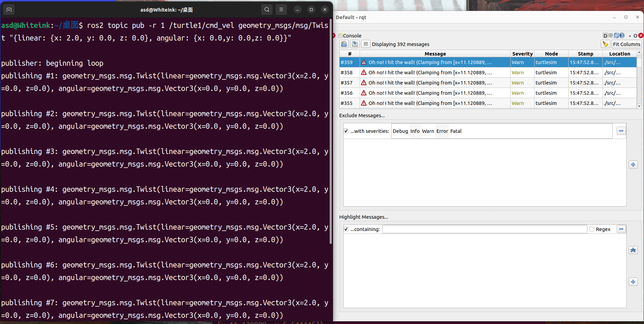644x324 pixels.
Task: Click turtlesim node cell in row #357
Action: pos(551,83)
